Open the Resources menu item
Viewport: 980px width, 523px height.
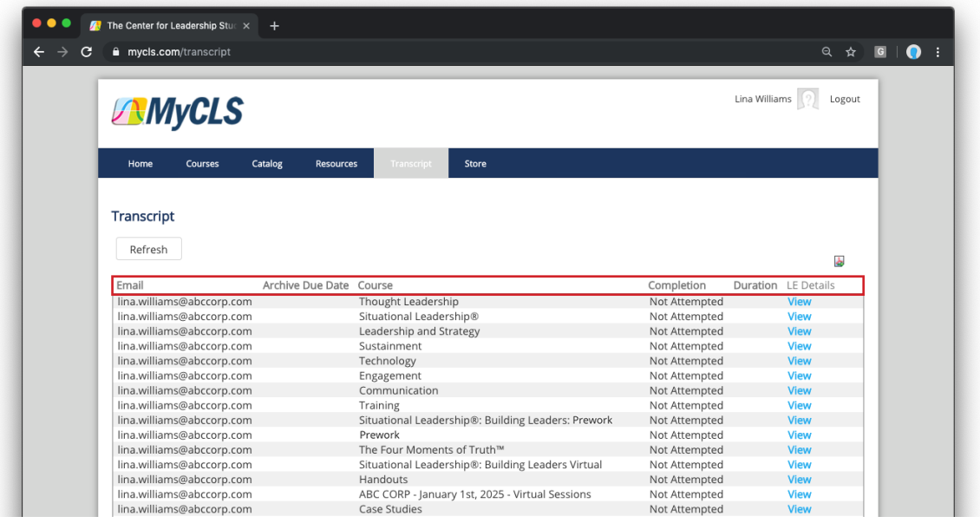coord(336,164)
